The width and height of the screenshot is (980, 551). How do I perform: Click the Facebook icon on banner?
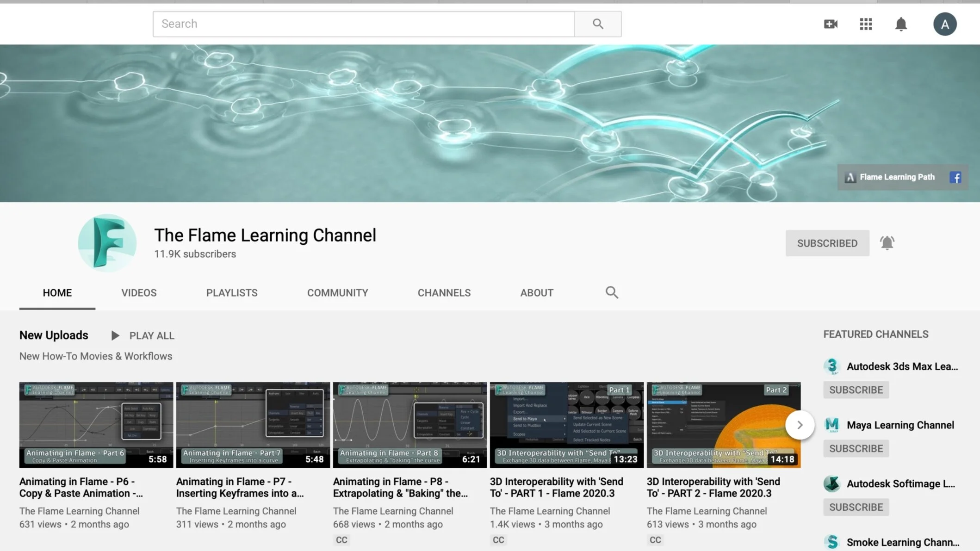(x=955, y=177)
